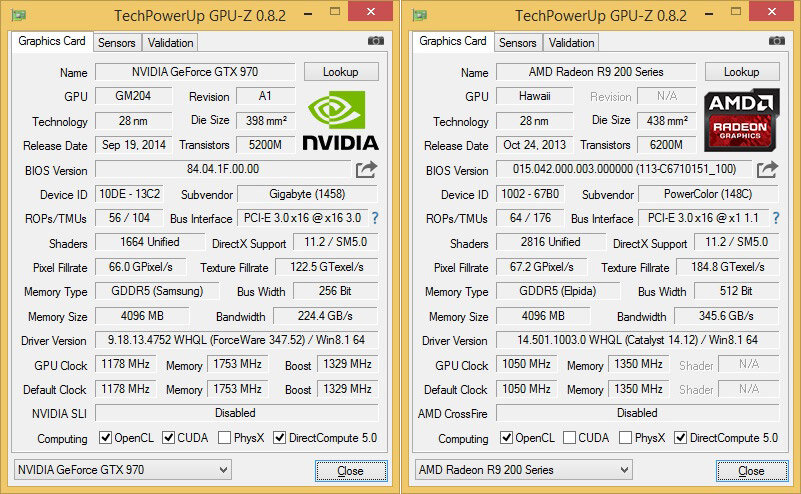Click Lookup button next to NVIDIA GeForce GTX 970
This screenshot has height=494, width=801.
click(x=341, y=72)
